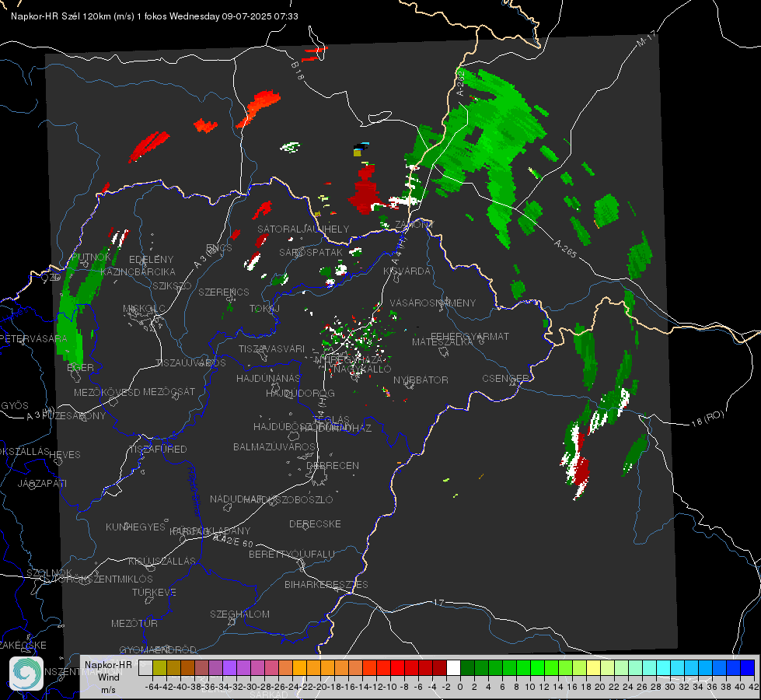Click the DERECSKE label
Screen dimensions: 761x700
(x=315, y=523)
